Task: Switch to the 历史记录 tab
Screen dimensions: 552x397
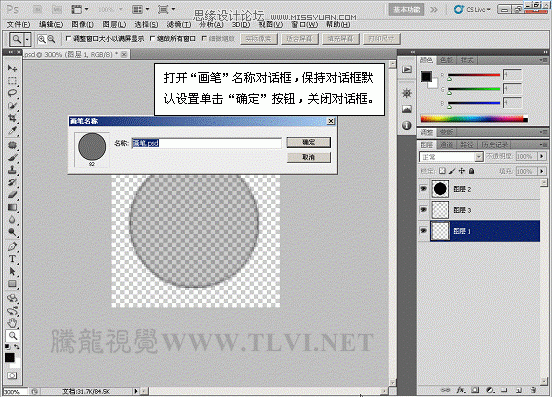Action: tap(494, 145)
